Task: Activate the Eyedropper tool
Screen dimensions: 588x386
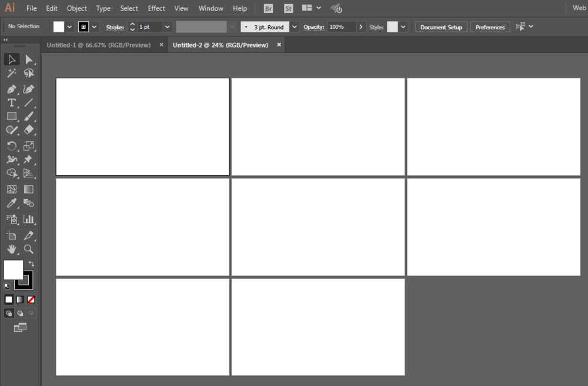Action: pyautogui.click(x=11, y=204)
